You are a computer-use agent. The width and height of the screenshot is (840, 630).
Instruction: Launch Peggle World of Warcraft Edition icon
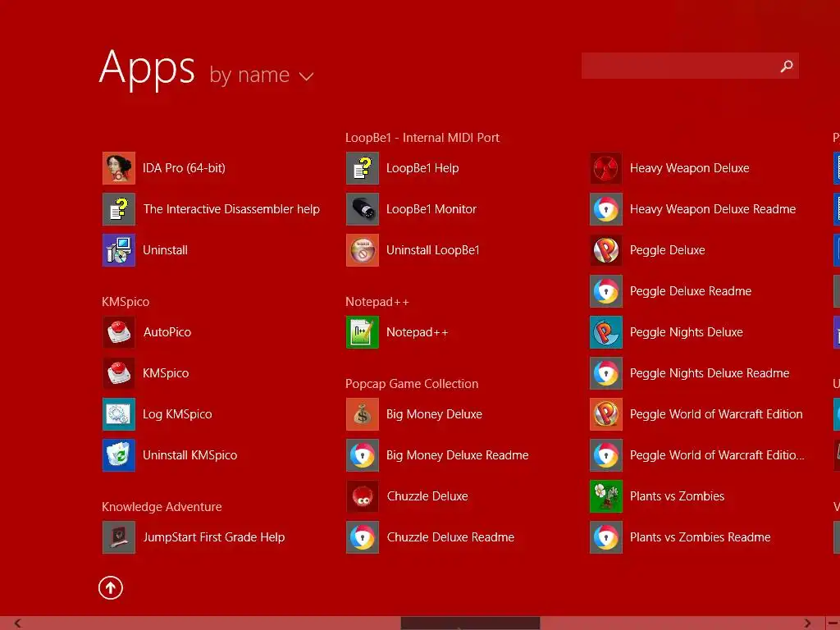[x=606, y=414]
